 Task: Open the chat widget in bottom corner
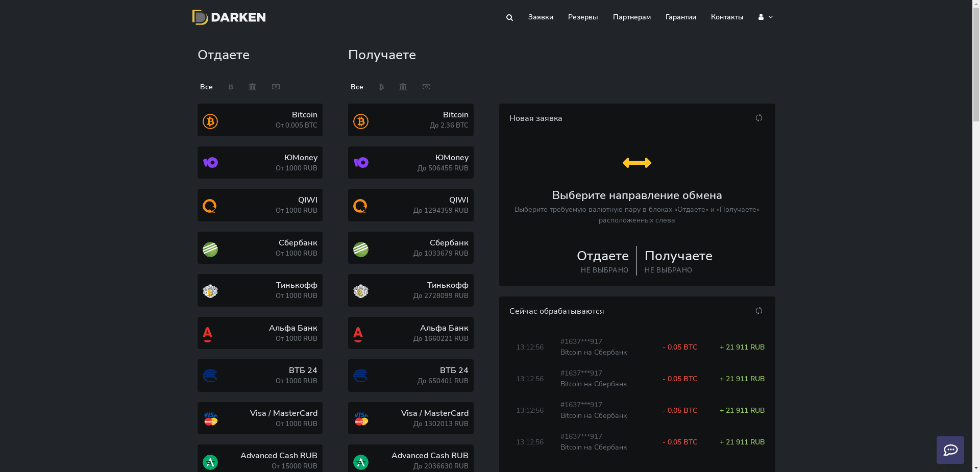[950, 450]
